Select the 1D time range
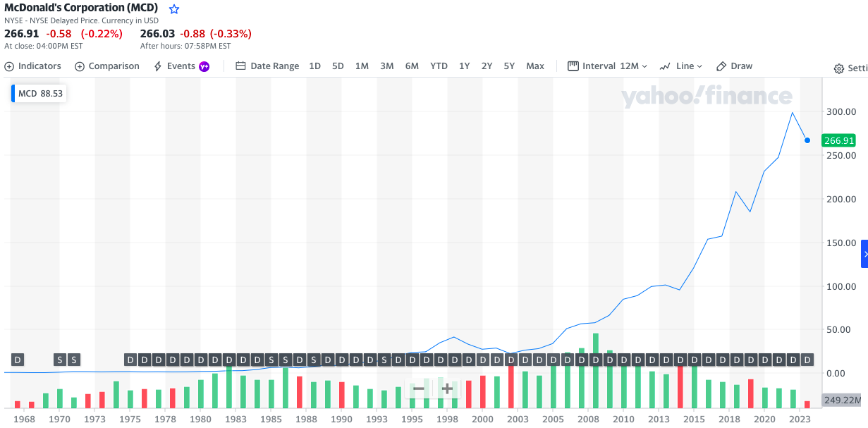 pos(315,66)
